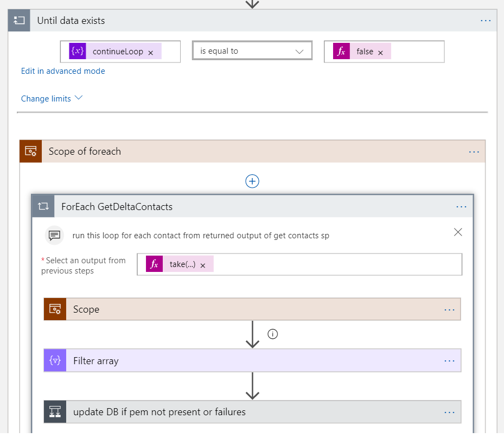The image size is (504, 438).
Task: Click the ForEach GetDeltaContacts loop icon
Action: click(x=43, y=206)
